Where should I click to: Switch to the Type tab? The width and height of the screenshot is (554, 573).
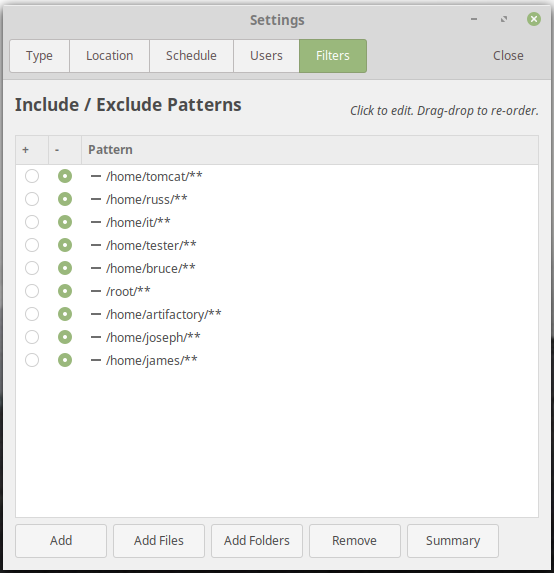pyautogui.click(x=39, y=56)
